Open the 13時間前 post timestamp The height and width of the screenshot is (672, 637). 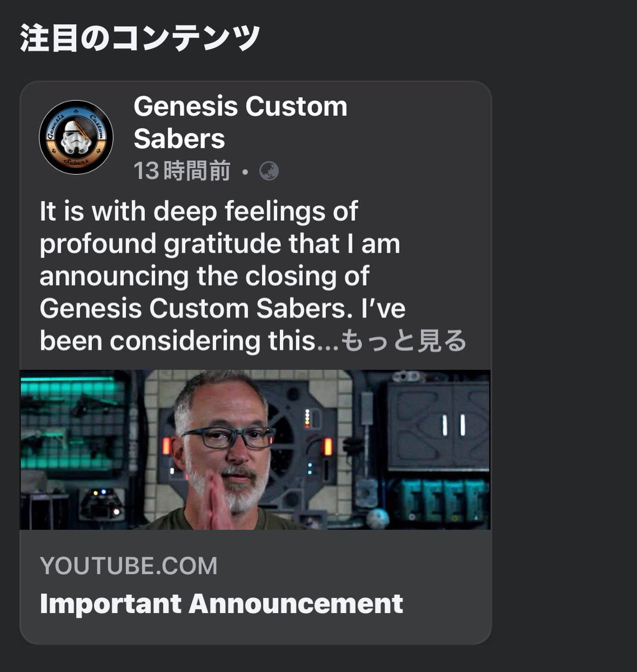pyautogui.click(x=182, y=171)
